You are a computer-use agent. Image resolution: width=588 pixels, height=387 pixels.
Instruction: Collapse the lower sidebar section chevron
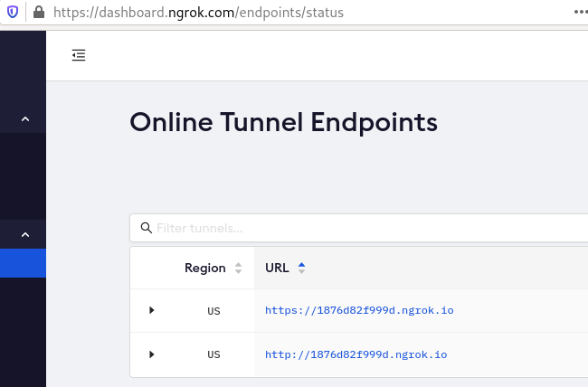point(25,235)
